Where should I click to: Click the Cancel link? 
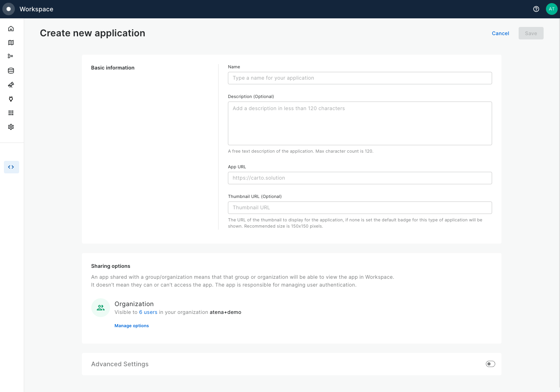click(501, 33)
